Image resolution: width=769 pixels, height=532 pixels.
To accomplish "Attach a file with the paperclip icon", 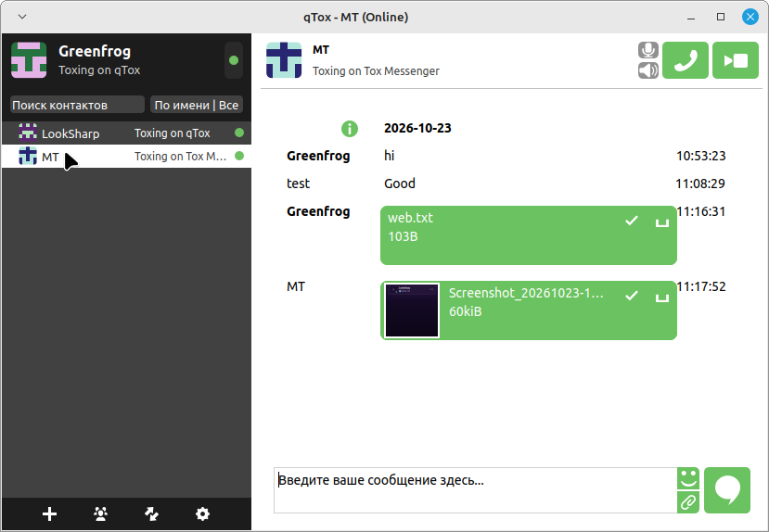I will pos(688,502).
